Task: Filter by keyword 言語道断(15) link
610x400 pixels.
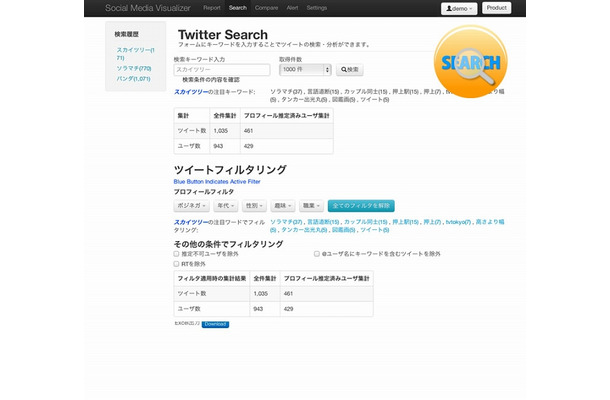Action: pos(323,222)
